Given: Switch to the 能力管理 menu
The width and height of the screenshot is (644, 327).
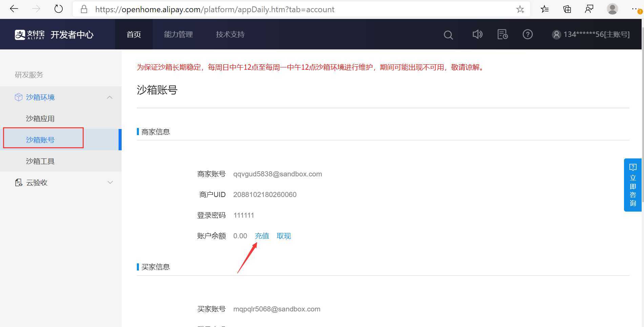Looking at the screenshot, I should coord(178,34).
